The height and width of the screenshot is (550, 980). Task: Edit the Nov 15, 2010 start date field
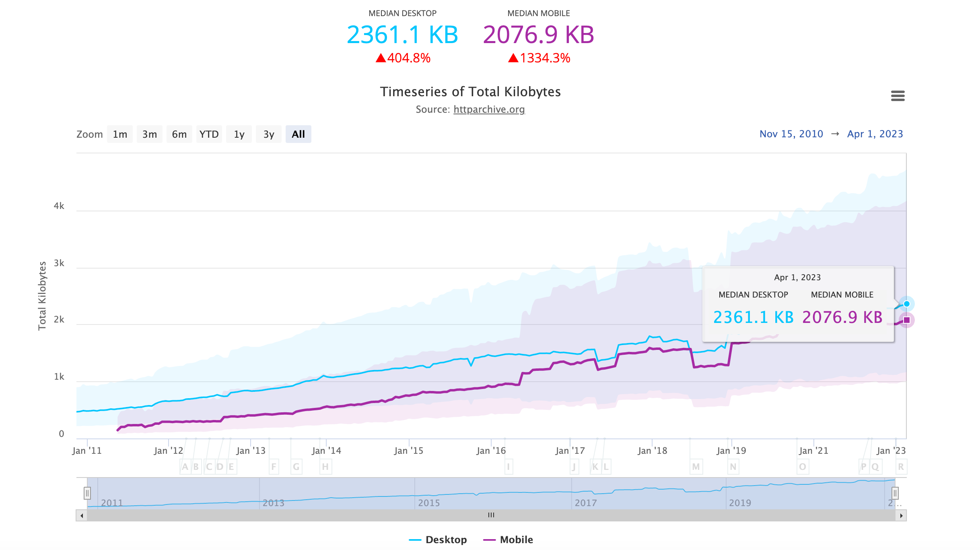791,134
